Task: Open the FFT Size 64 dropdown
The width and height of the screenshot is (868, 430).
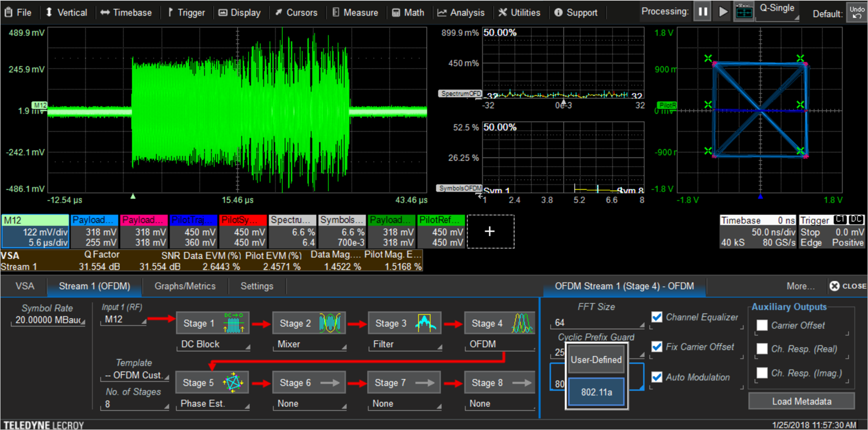Action: (x=597, y=323)
